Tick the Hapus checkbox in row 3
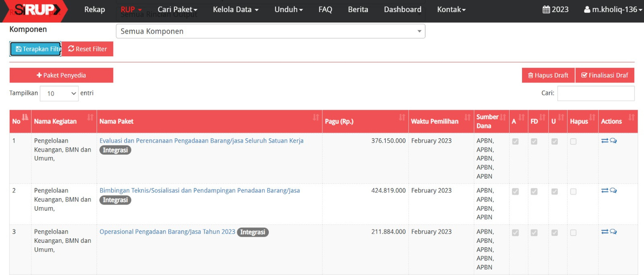 coord(573,233)
